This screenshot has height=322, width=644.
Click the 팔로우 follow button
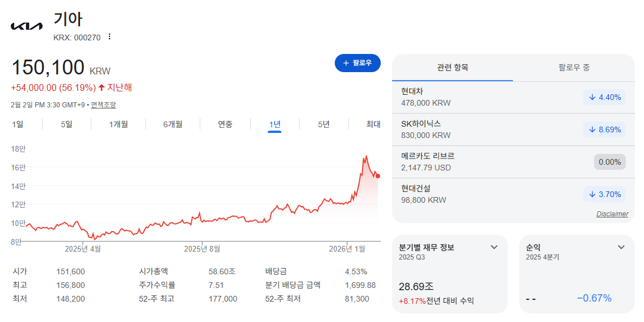357,63
